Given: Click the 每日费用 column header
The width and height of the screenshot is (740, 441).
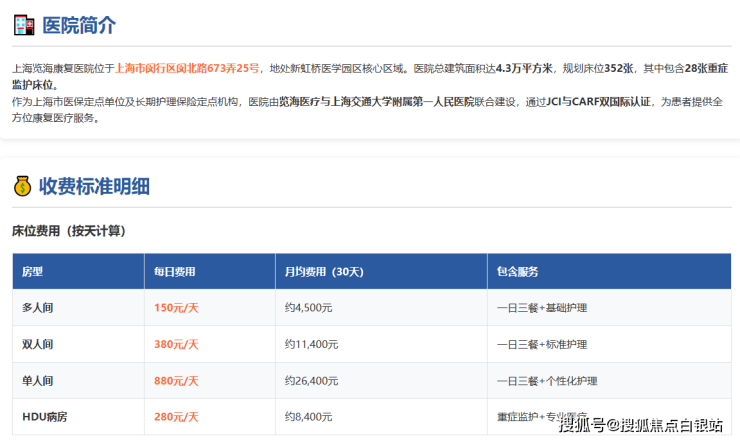Looking at the screenshot, I should (175, 272).
